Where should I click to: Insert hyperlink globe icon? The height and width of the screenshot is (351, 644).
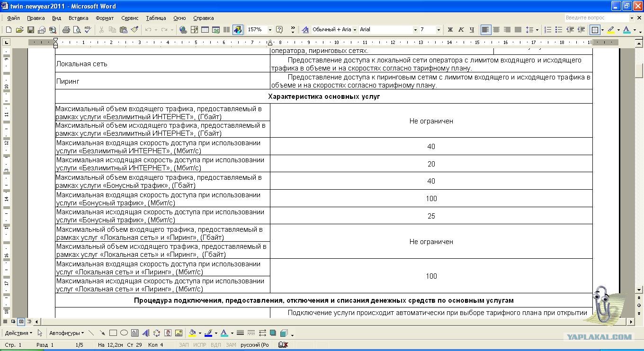[183, 30]
